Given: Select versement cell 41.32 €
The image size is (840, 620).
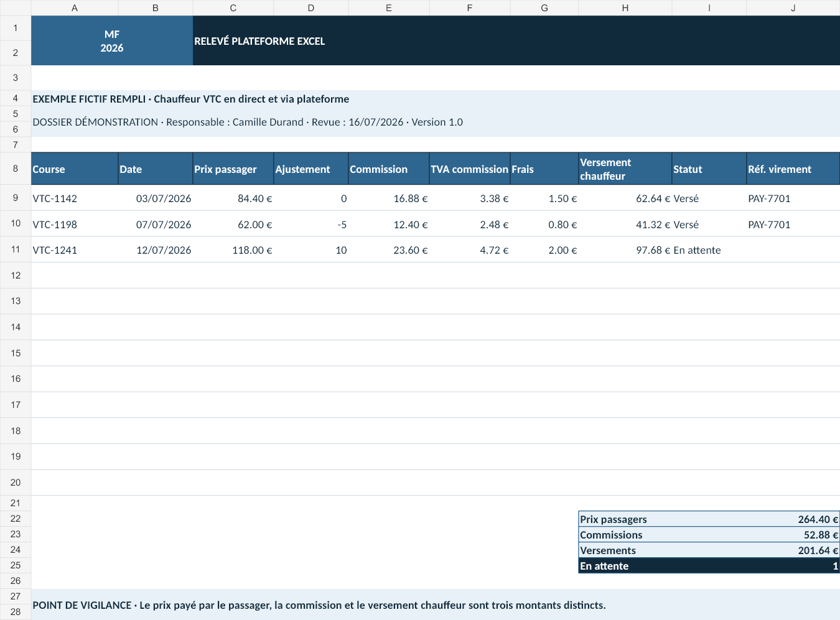Looking at the screenshot, I should tap(625, 224).
